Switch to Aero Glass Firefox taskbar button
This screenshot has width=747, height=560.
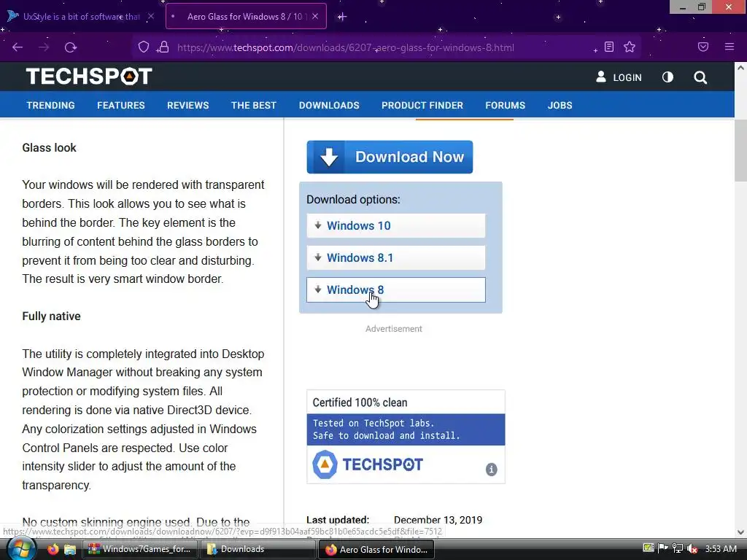coord(376,550)
